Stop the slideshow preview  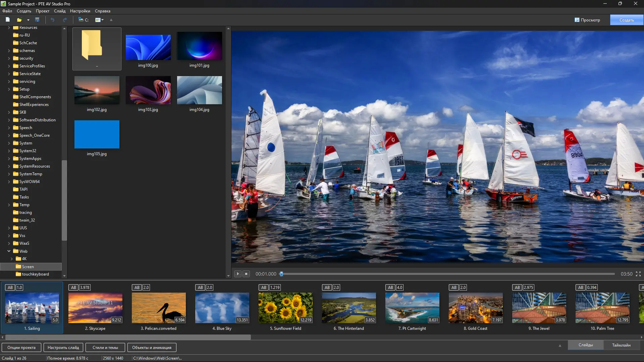click(x=247, y=274)
